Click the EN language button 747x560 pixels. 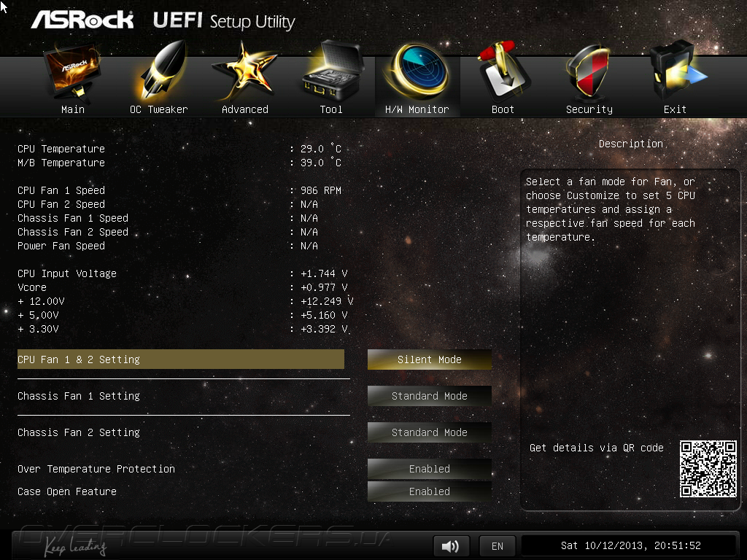pos(498,546)
